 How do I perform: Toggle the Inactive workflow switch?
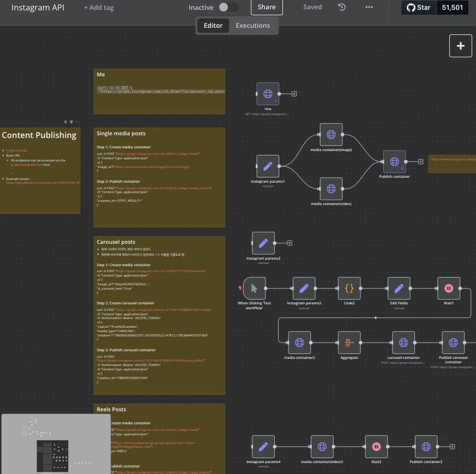229,7
